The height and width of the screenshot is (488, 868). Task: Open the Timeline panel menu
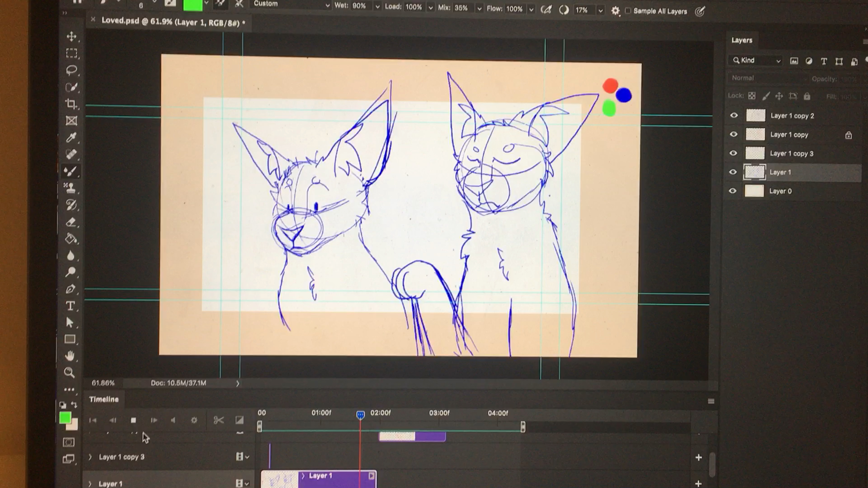pyautogui.click(x=711, y=401)
